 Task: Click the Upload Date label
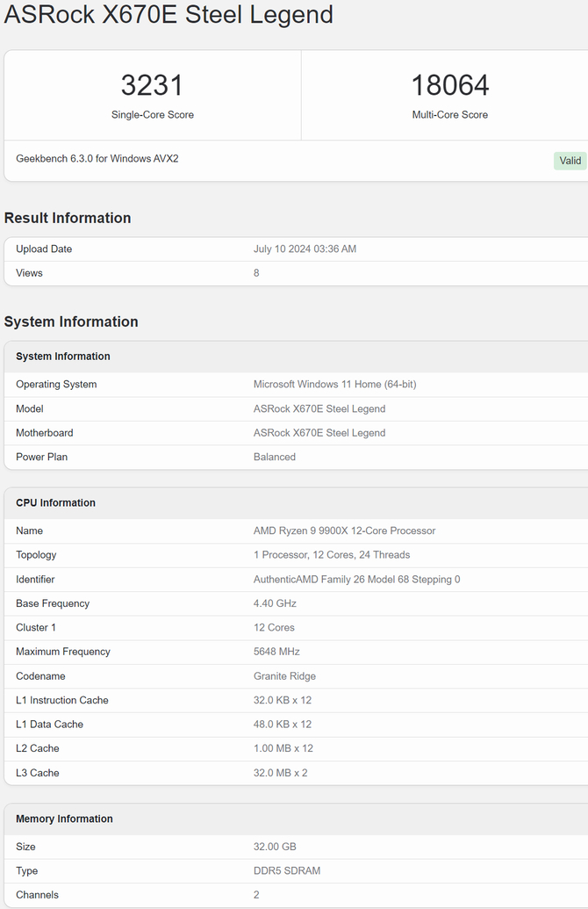point(44,249)
